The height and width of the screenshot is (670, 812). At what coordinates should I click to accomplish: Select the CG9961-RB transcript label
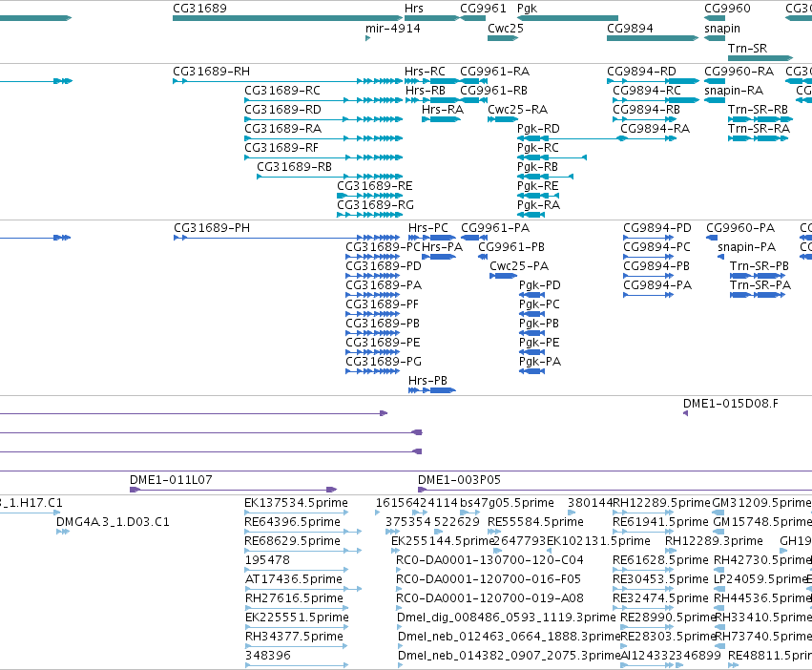click(x=493, y=91)
